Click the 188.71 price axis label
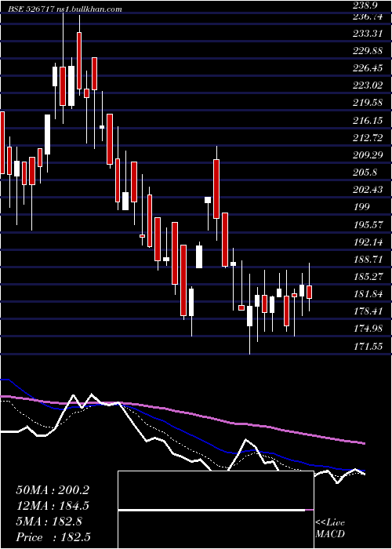392x549 pixels. 367,260
